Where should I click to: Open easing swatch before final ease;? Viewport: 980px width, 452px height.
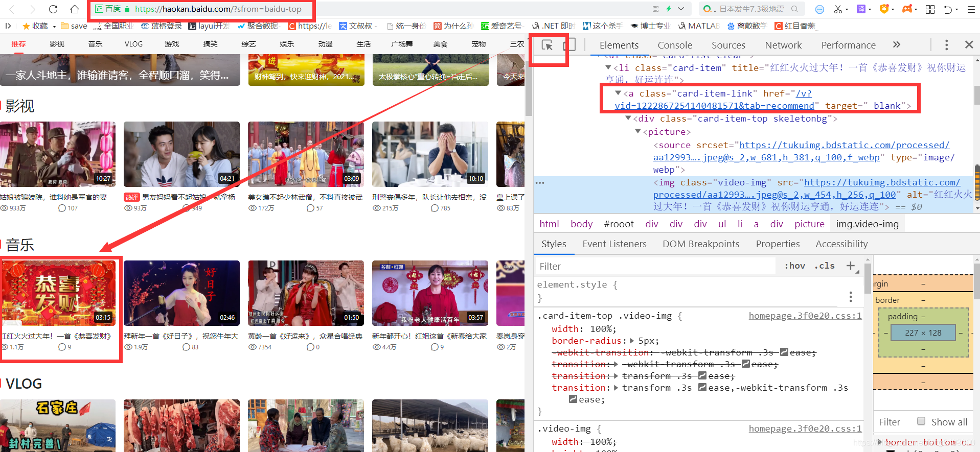(x=573, y=399)
